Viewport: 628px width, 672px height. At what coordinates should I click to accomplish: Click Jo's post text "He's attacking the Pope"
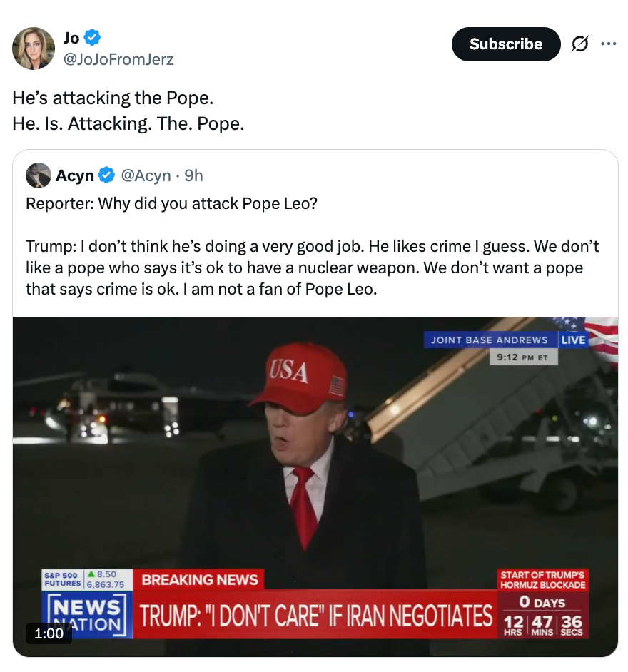[x=113, y=98]
